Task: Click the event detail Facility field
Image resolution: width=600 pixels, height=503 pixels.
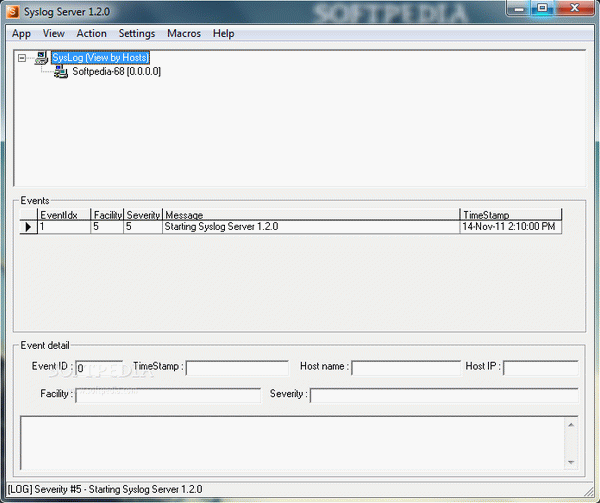Action: 168,395
